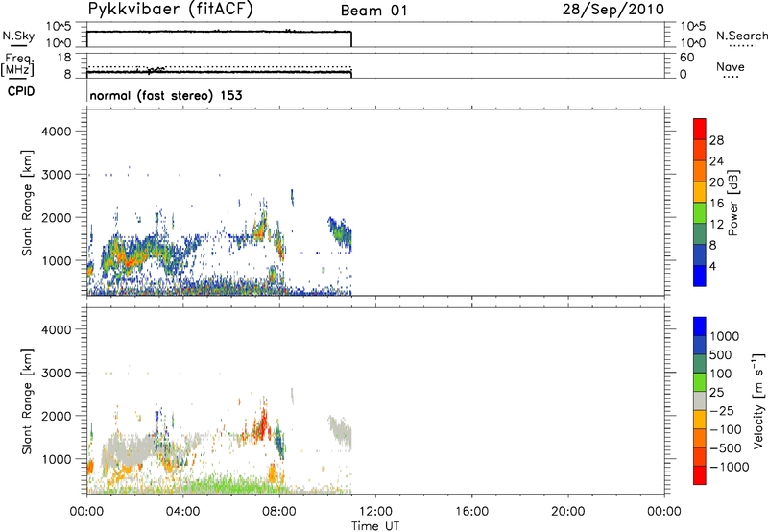Click the '1000' value on the velocity color bar
Image resolution: width=768 pixels, height=532 pixels.
724,336
